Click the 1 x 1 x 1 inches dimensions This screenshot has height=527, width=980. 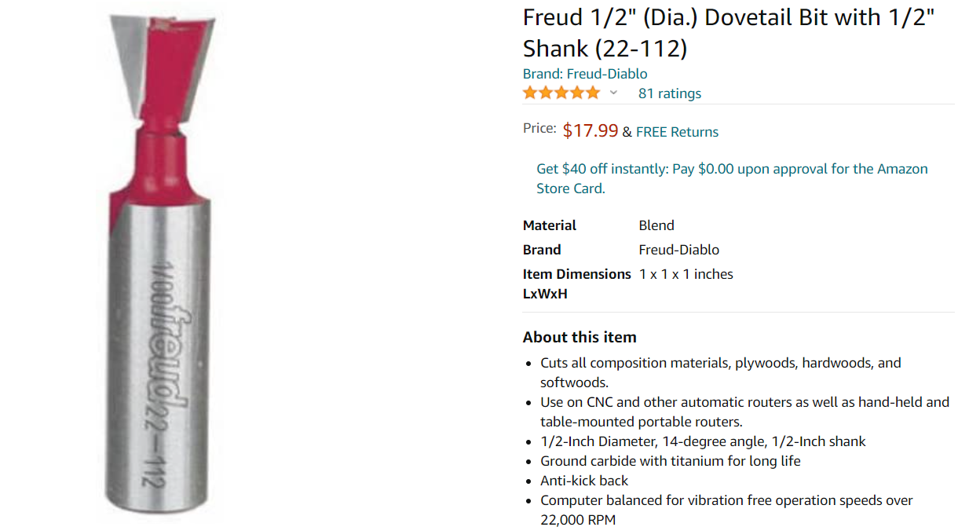pyautogui.click(x=686, y=274)
